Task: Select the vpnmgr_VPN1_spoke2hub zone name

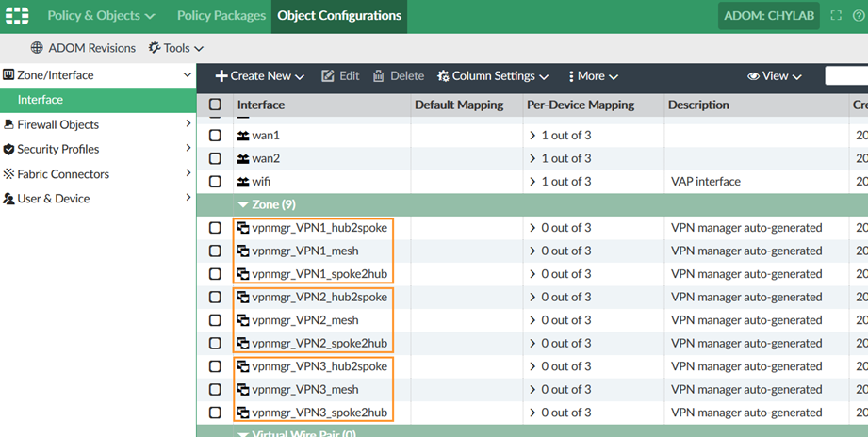Action: click(x=319, y=274)
